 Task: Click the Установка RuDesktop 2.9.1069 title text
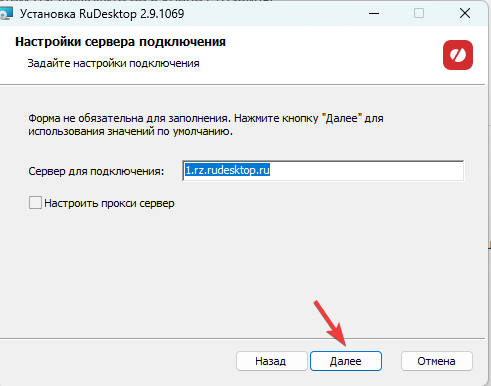click(x=102, y=14)
